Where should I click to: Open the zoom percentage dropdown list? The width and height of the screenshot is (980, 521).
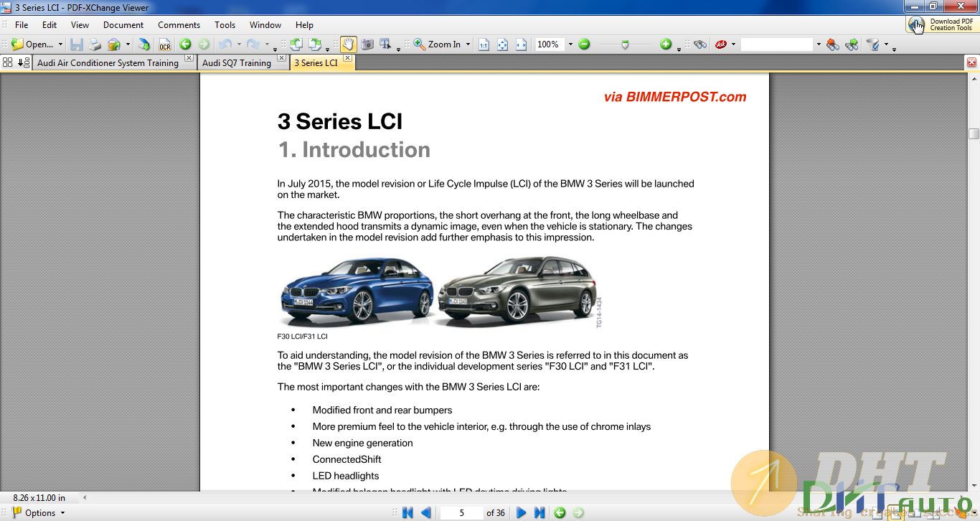point(570,44)
